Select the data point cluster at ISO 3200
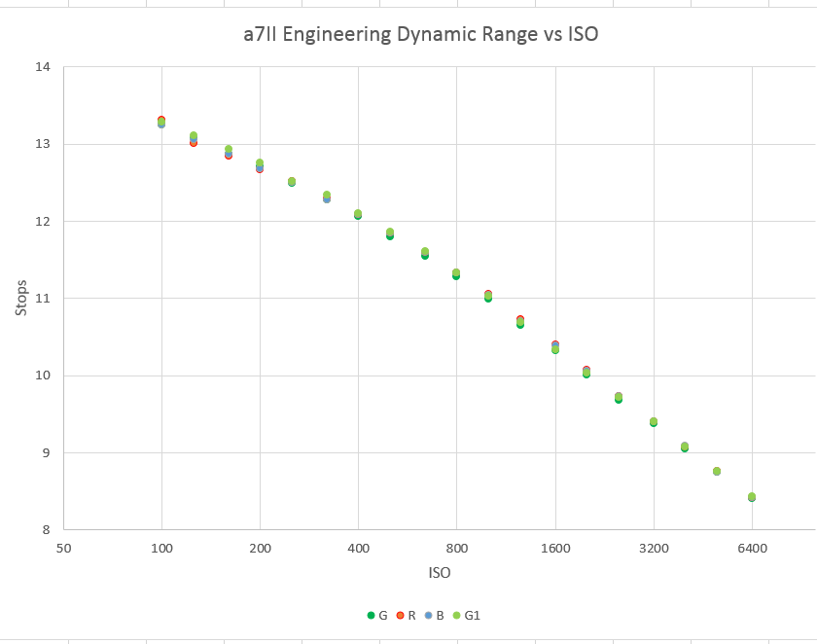 (654, 422)
